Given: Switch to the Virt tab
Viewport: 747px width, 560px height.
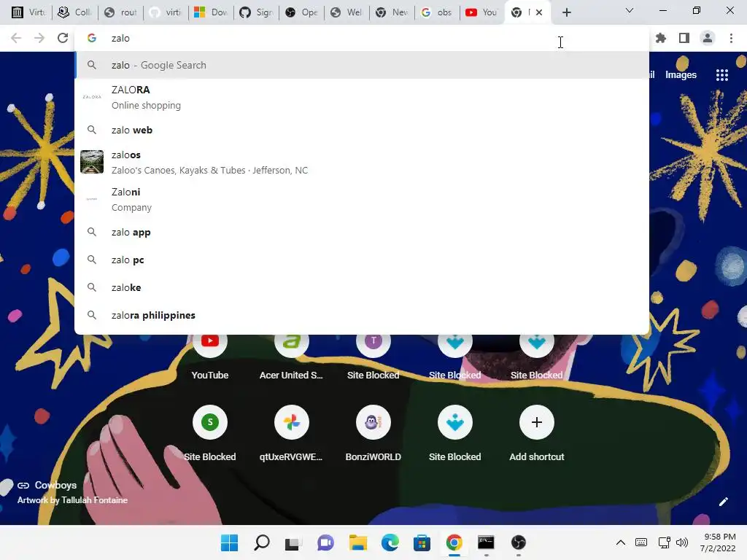Looking at the screenshot, I should [28, 12].
